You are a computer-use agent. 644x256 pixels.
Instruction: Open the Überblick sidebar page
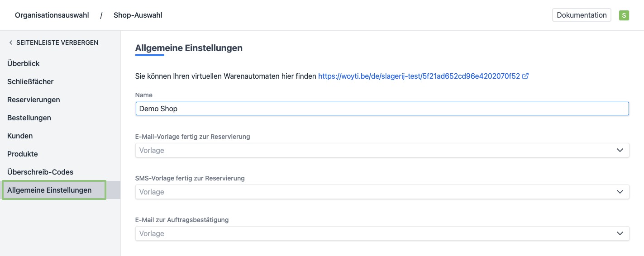[24, 64]
